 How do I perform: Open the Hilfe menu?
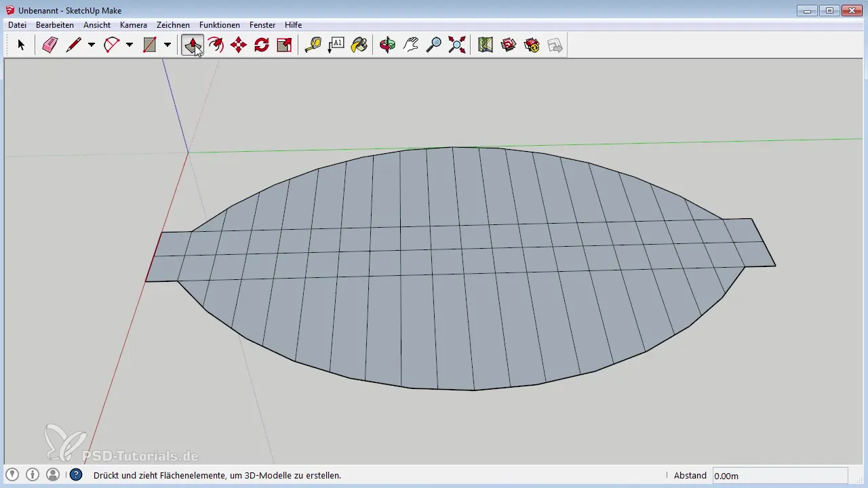point(294,25)
